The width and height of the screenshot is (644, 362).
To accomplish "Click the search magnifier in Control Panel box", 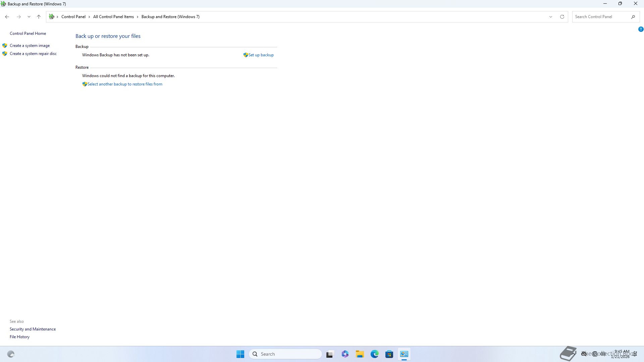I will pos(633,17).
